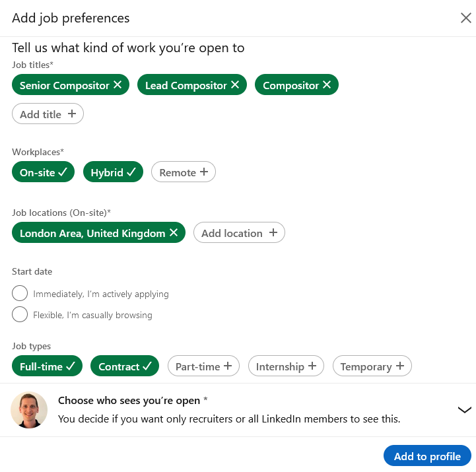
Task: Remove London Area, United Kingdom location
Action: pyautogui.click(x=174, y=233)
